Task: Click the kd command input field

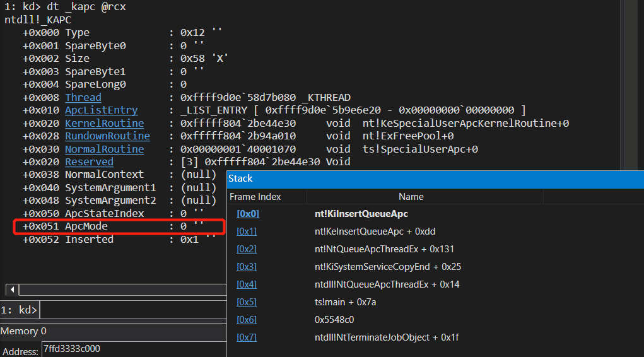Action: pyautogui.click(x=133, y=310)
